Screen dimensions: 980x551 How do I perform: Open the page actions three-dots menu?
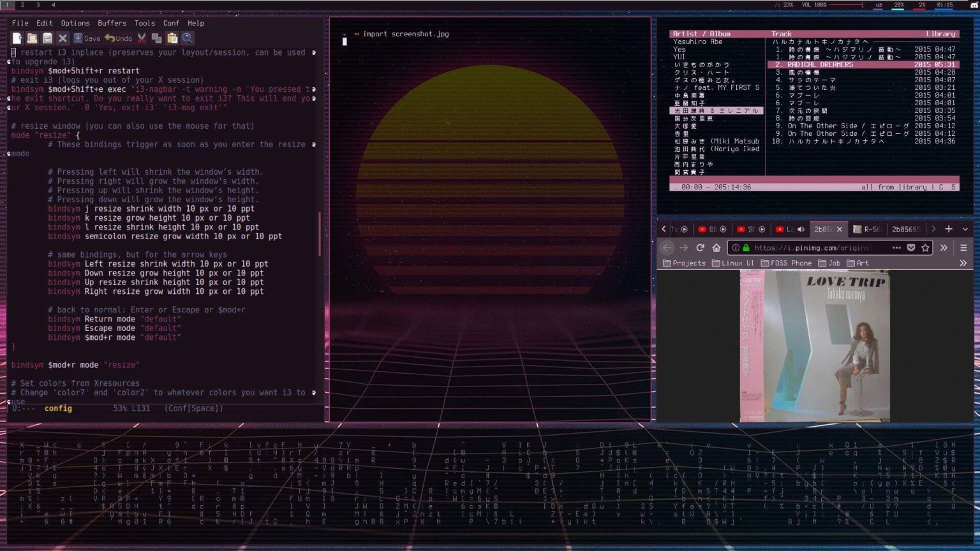pyautogui.click(x=896, y=247)
